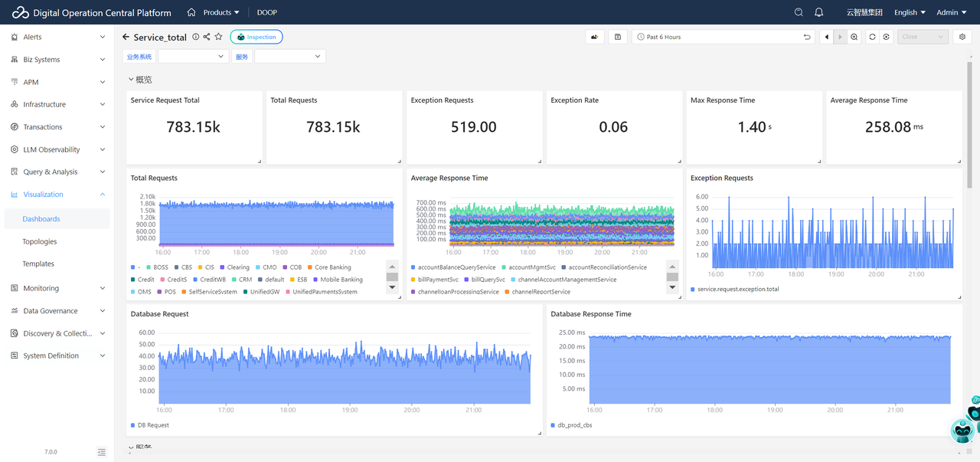Viewport: 980px width, 462px height.
Task: Open the Admin user dropdown
Action: 952,12
